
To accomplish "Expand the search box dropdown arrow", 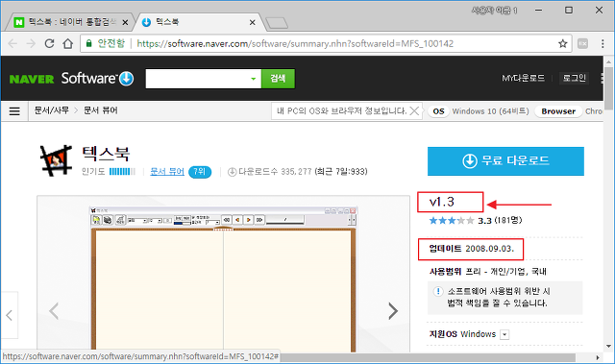I will pyautogui.click(x=254, y=79).
